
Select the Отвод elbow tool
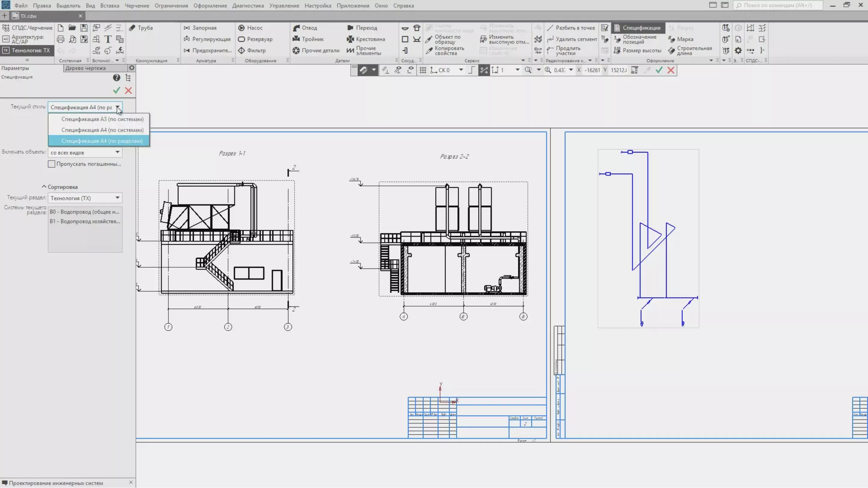tap(305, 28)
